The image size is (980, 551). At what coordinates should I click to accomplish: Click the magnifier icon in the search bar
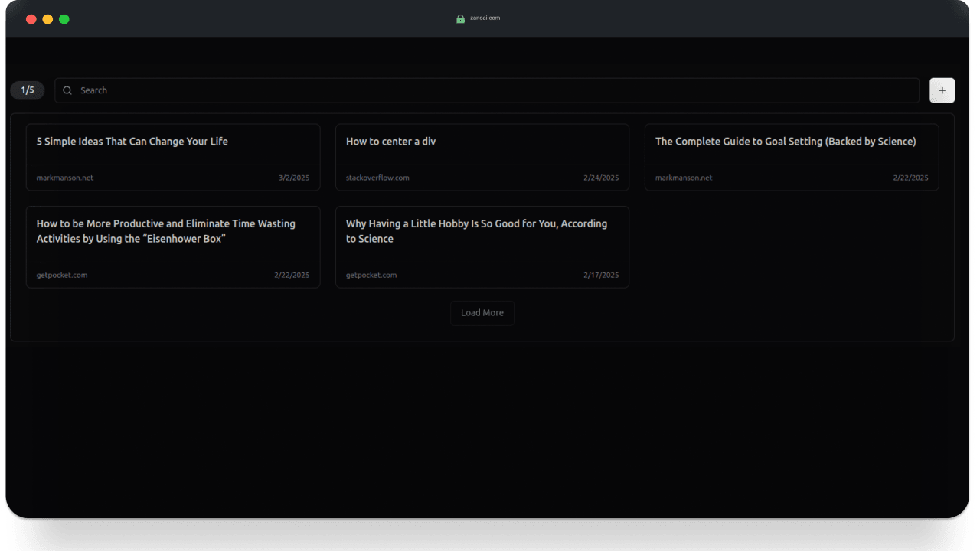[x=67, y=90]
